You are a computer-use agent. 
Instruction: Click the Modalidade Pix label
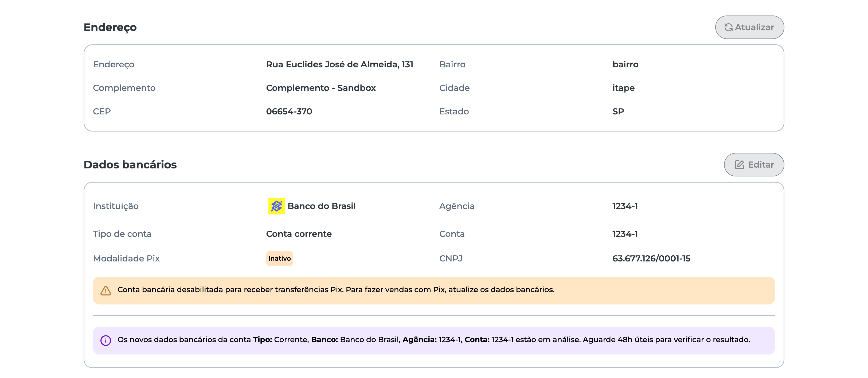click(126, 259)
